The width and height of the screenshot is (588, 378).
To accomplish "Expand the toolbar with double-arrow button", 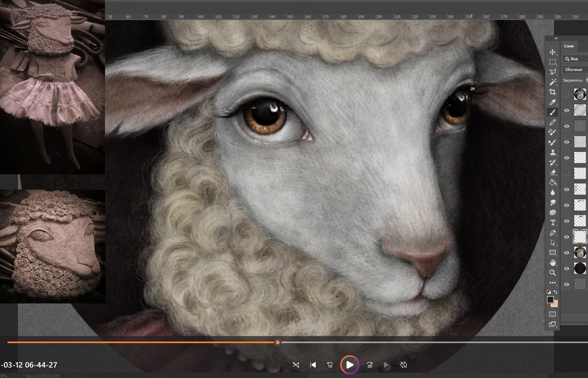I will pyautogui.click(x=556, y=38).
